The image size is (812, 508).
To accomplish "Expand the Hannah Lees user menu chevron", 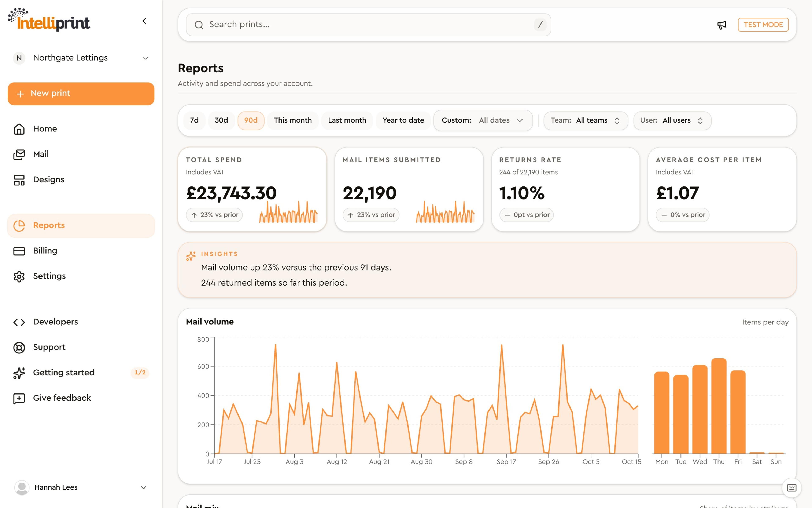I will (x=144, y=487).
